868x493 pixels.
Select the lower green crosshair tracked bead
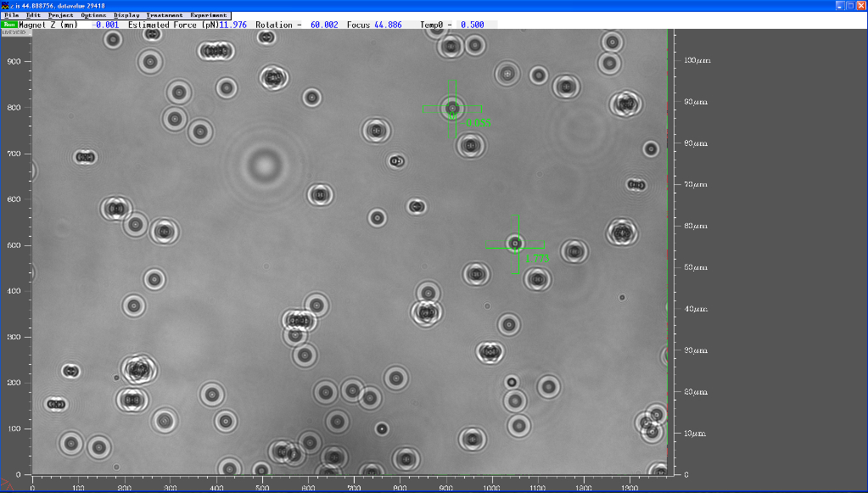[514, 244]
